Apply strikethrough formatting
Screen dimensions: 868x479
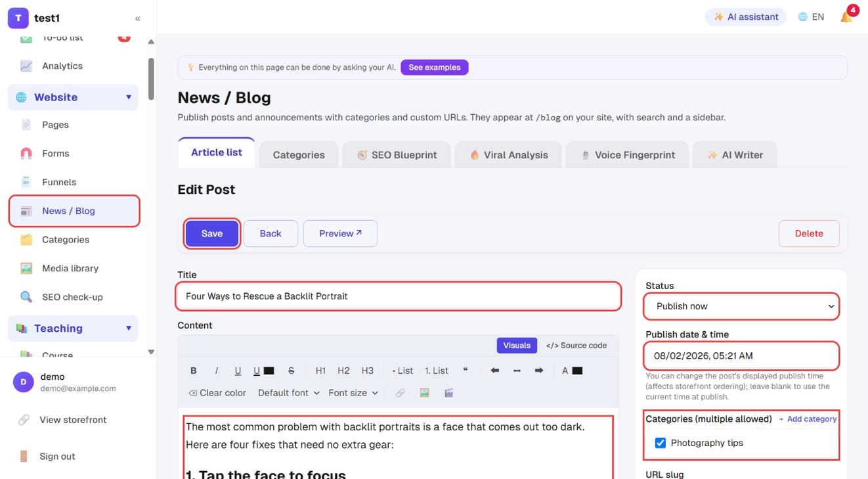pos(292,371)
